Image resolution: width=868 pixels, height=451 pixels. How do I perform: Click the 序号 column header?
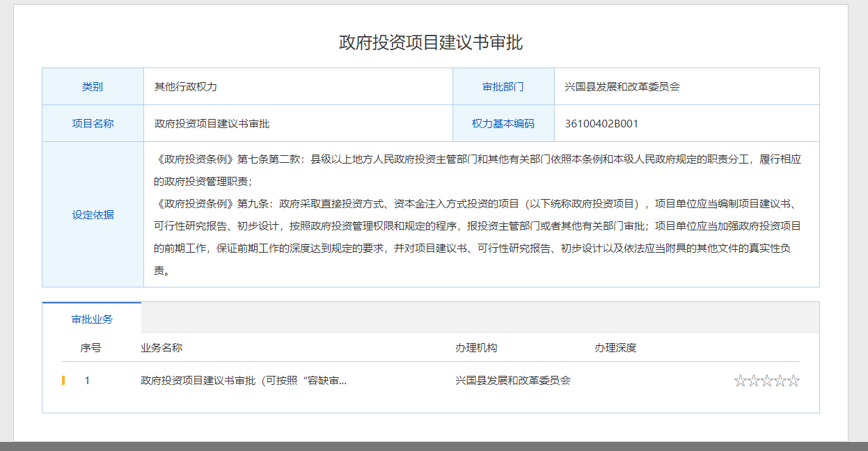90,348
